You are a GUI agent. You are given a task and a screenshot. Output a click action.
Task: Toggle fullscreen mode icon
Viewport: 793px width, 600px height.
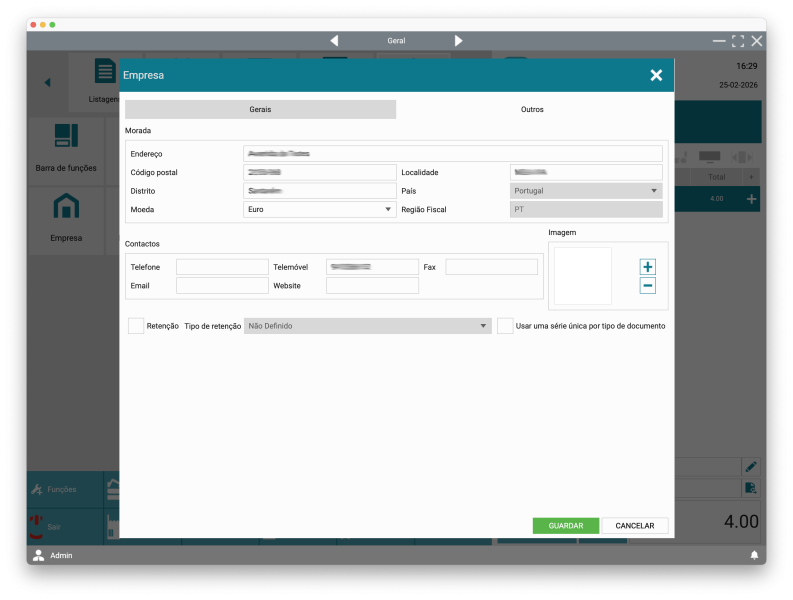[x=738, y=41]
